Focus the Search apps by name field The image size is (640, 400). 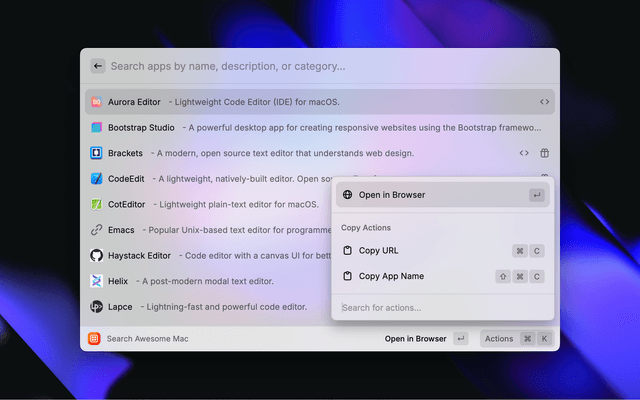(x=320, y=66)
